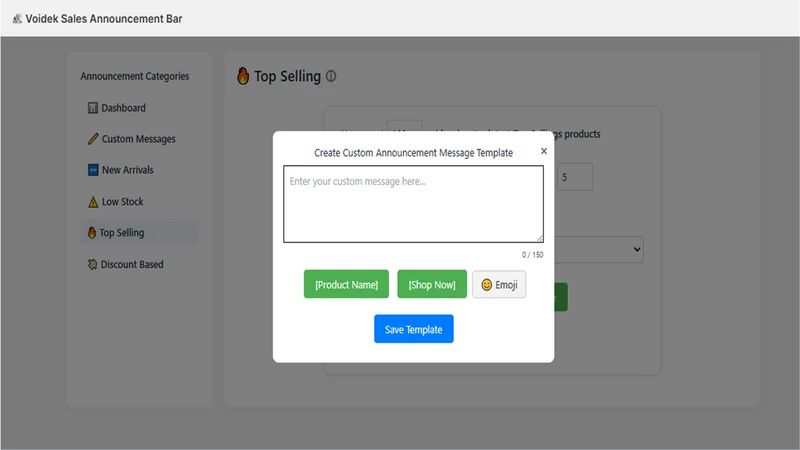Click the flame icon beside Top Selling heading

tap(243, 76)
